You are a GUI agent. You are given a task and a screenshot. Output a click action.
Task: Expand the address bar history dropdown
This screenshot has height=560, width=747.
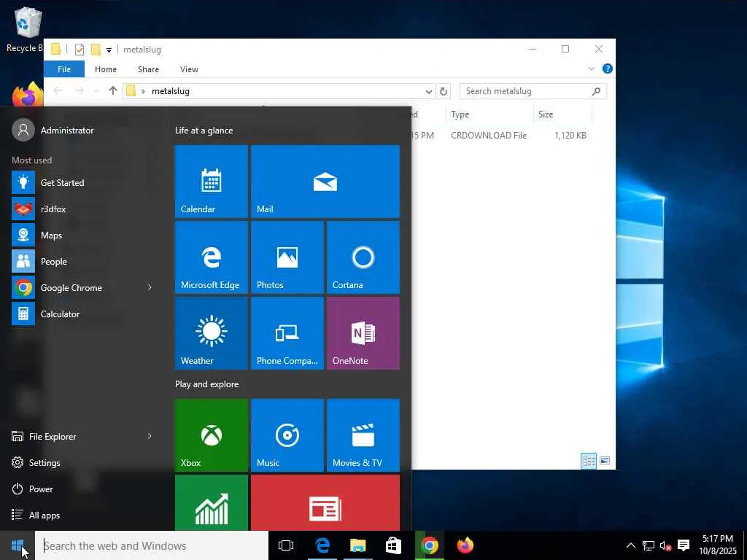tap(428, 91)
